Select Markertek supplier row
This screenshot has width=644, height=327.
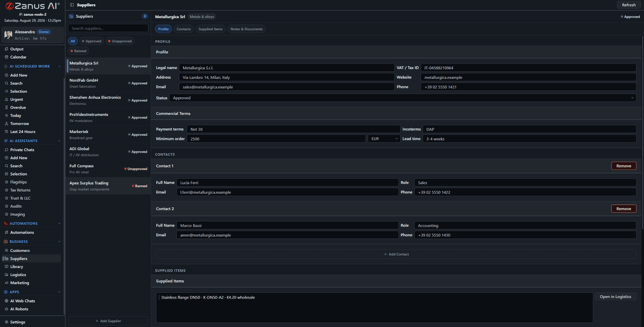pos(108,134)
